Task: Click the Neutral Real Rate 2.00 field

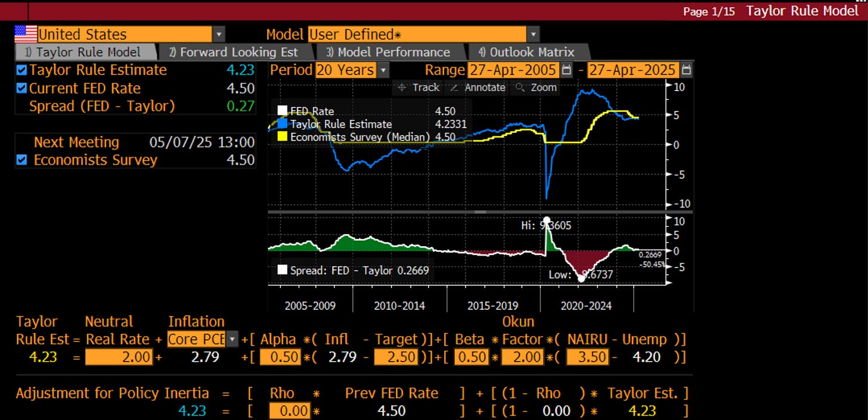Action: 119,357
